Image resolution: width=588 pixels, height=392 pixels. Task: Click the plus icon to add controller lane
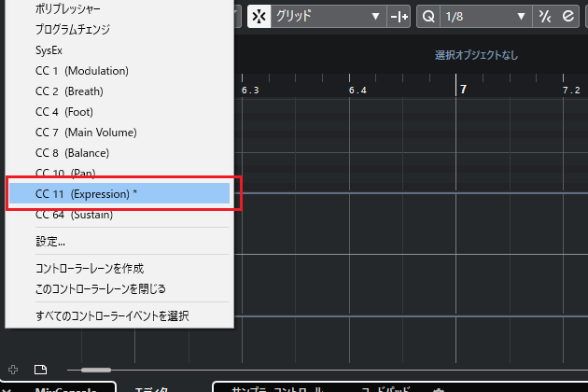click(12, 370)
